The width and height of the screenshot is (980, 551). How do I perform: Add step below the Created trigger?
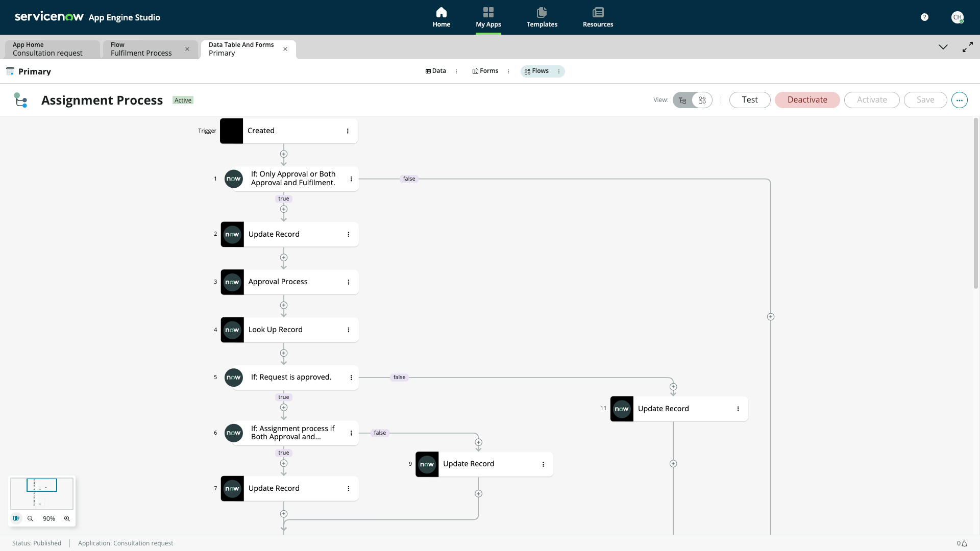click(x=284, y=154)
